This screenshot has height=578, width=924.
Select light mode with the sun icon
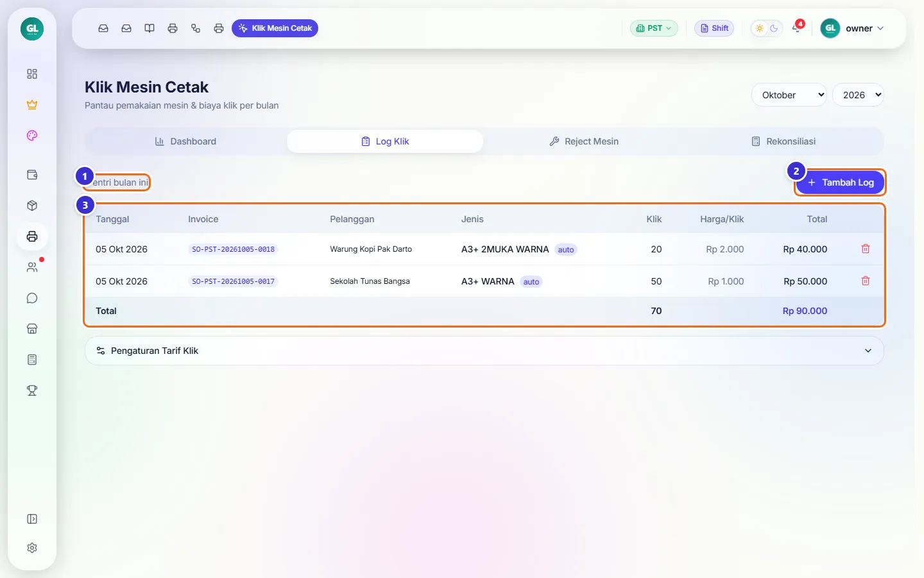pos(760,28)
